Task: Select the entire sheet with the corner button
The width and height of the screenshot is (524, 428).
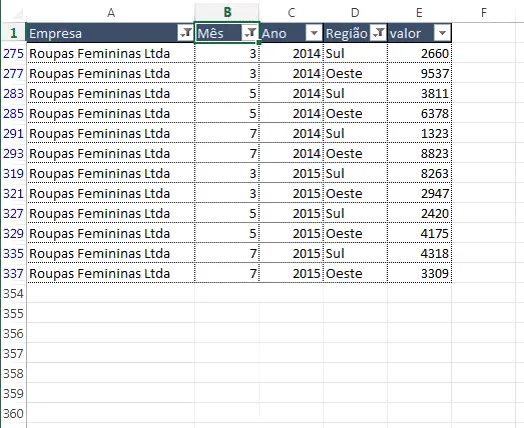Action: [13, 13]
